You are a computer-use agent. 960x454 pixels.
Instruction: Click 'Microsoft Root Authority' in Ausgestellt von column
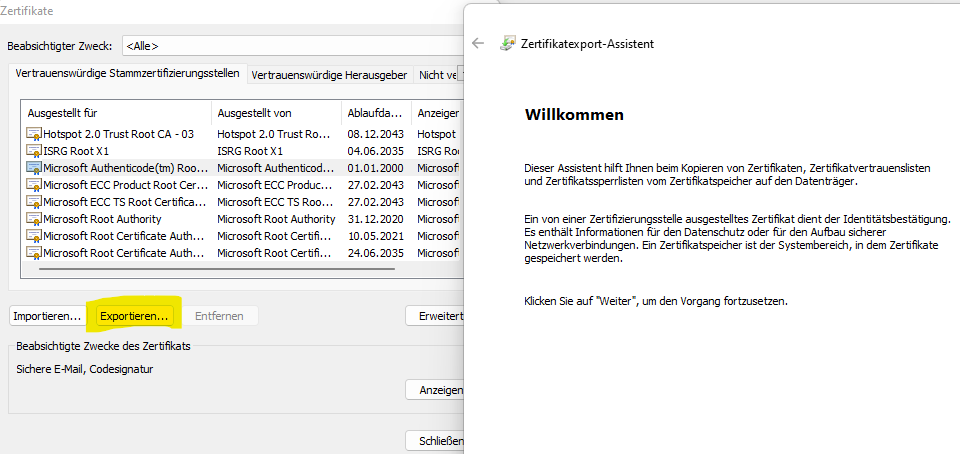276,218
